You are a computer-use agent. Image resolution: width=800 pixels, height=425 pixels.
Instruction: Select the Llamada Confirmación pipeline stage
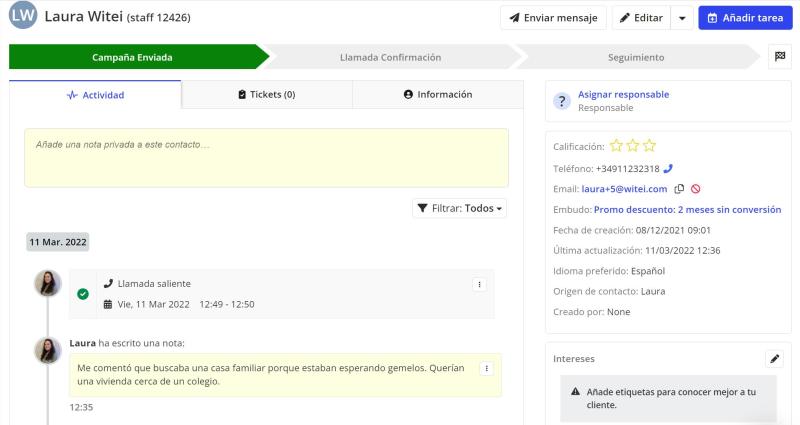point(390,57)
